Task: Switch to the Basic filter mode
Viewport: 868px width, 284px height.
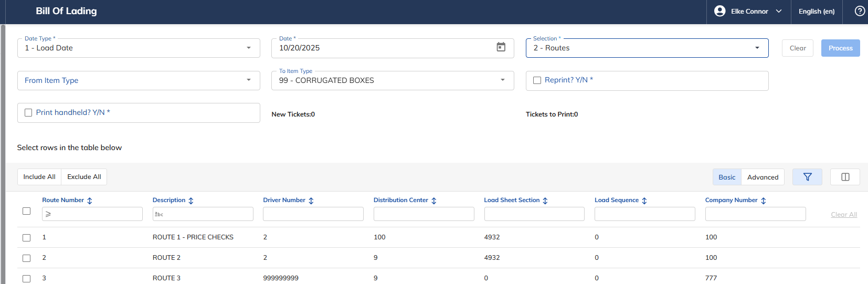Action: [727, 177]
